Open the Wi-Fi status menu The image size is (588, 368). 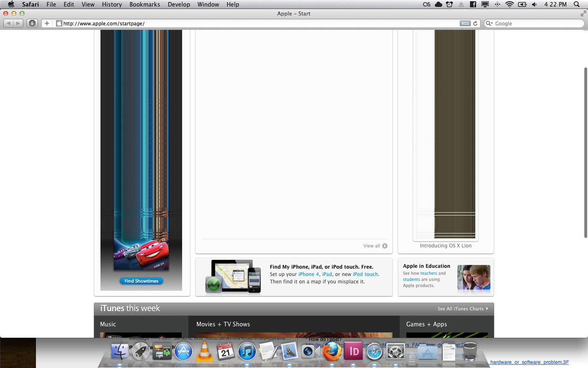(x=509, y=4)
